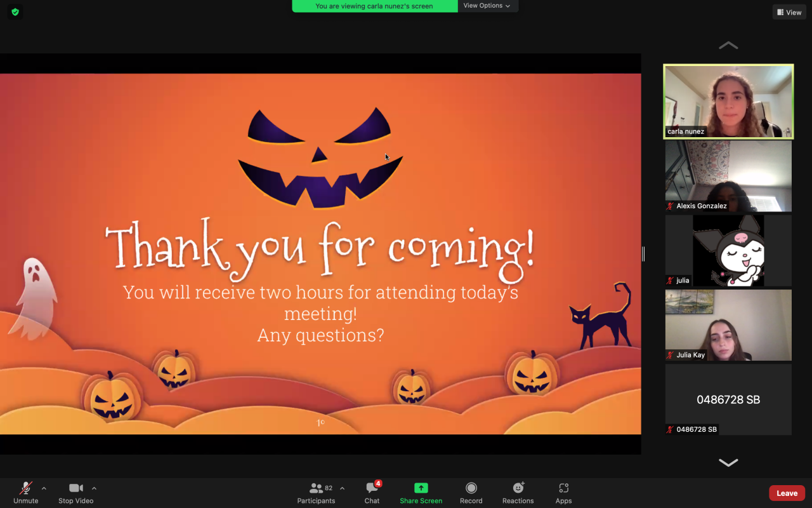The width and height of the screenshot is (812, 508).
Task: Click the "Any questions?" text on the slide
Action: point(320,335)
